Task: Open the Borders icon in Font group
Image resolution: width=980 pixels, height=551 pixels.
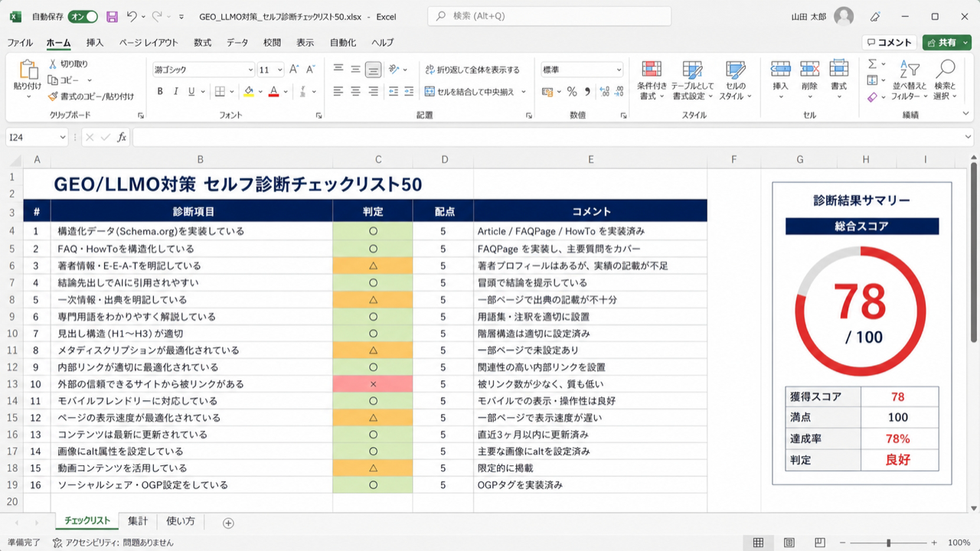Action: 220,92
